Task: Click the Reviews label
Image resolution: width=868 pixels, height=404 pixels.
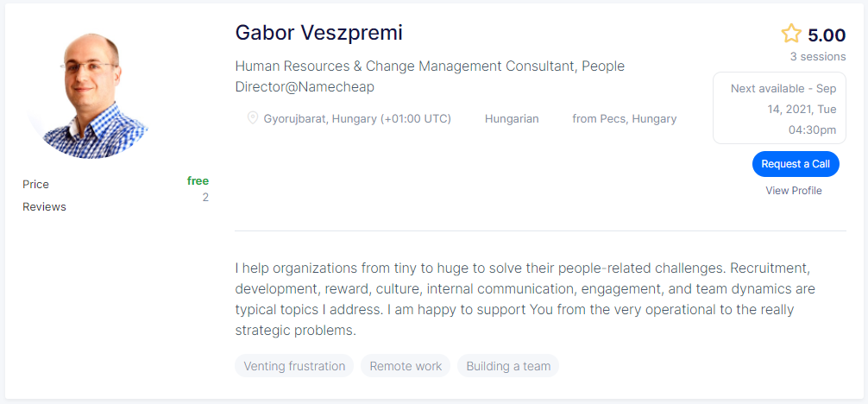Action: click(44, 206)
